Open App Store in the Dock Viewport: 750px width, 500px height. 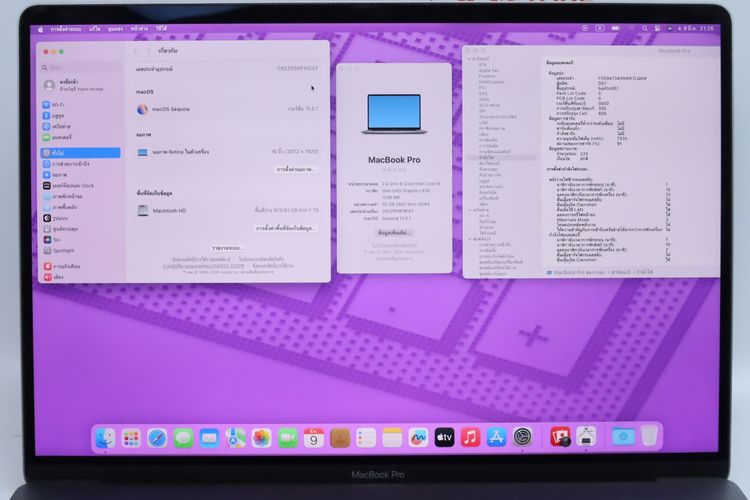[x=496, y=438]
